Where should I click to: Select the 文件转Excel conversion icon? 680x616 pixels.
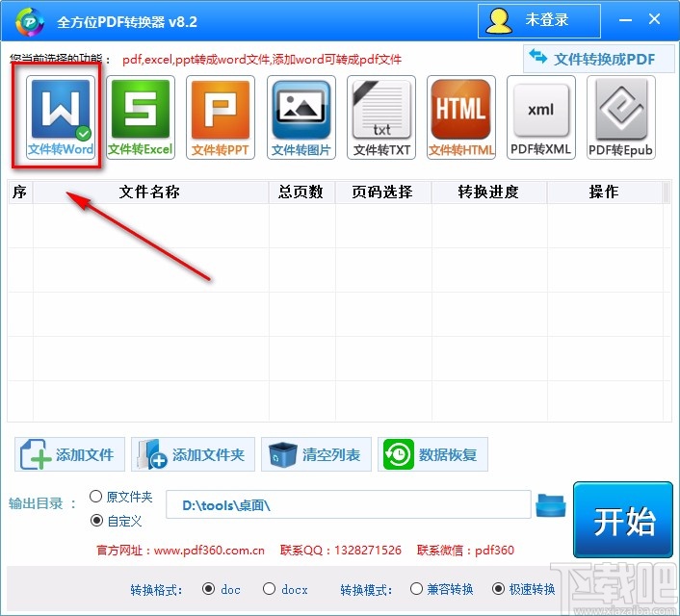pyautogui.click(x=141, y=117)
